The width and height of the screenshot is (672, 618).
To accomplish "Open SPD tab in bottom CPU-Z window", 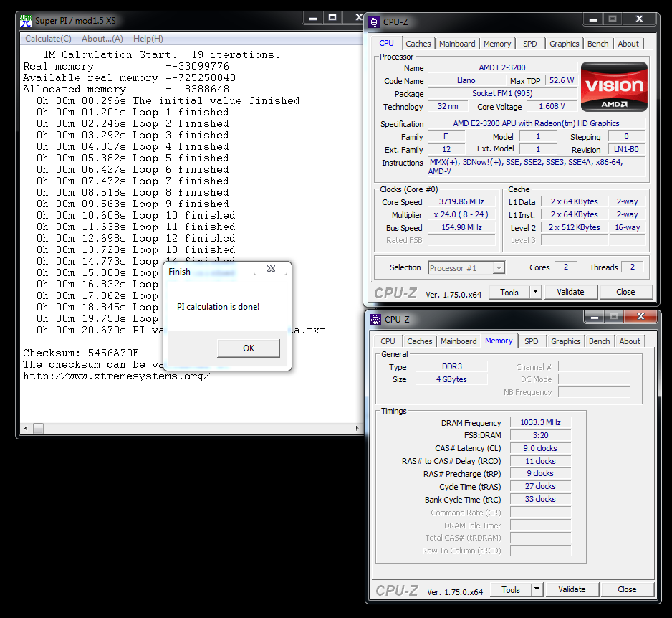I will (x=532, y=341).
